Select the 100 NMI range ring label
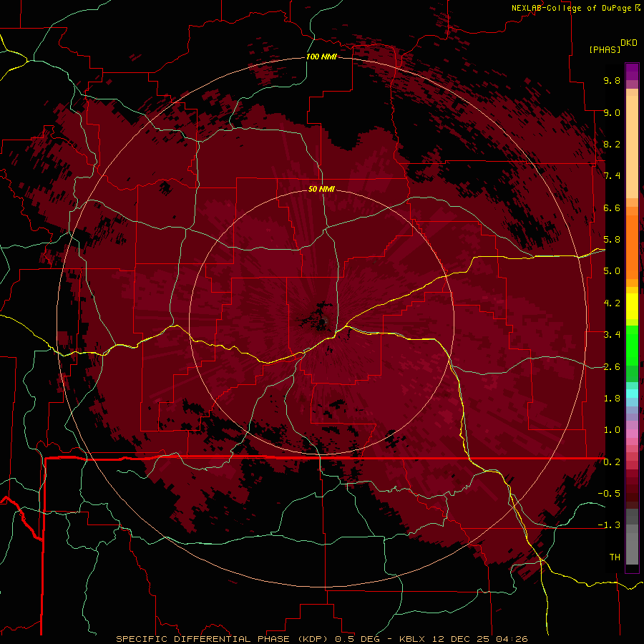 [321, 57]
